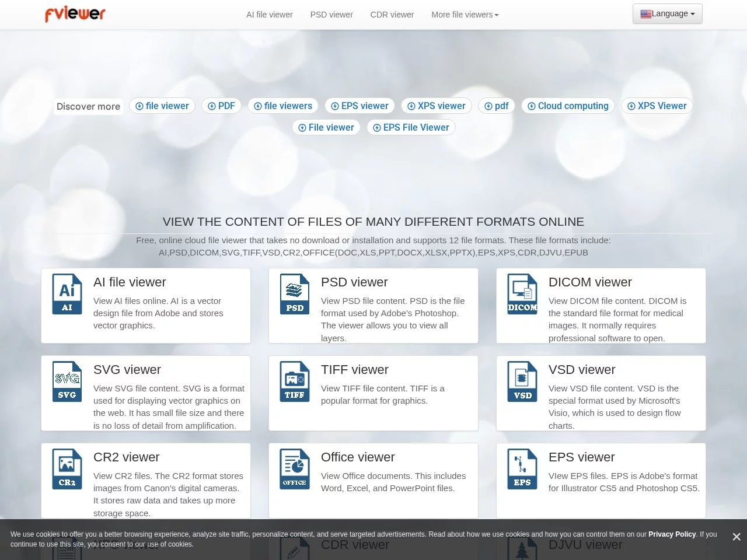
Task: Click the VSD file format icon
Action: click(522, 381)
